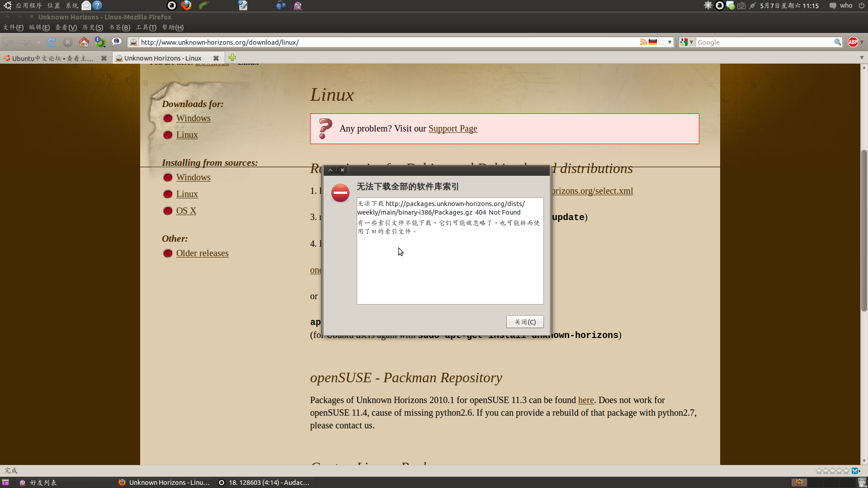
Task: Open the select.xml repository link
Action: 592,191
